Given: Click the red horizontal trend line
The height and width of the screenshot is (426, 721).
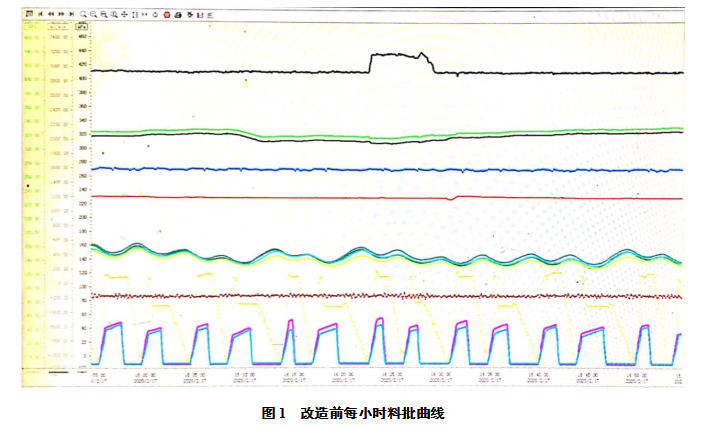Looking at the screenshot, I should [x=300, y=198].
